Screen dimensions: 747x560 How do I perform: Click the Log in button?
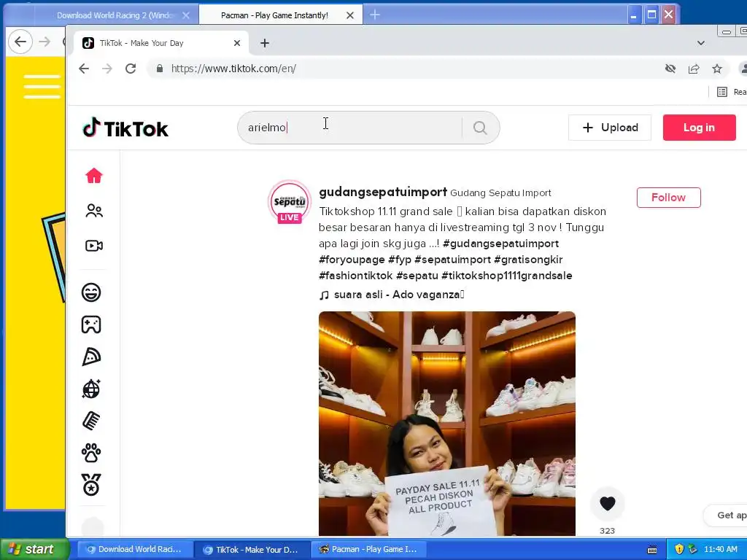click(x=699, y=128)
